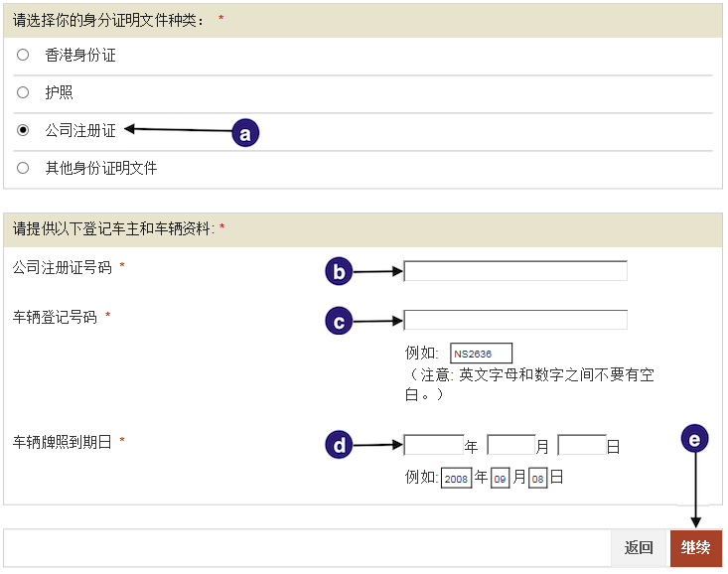Select the 香港身份证 radio button
This screenshot has height=574, width=728.
pos(23,55)
